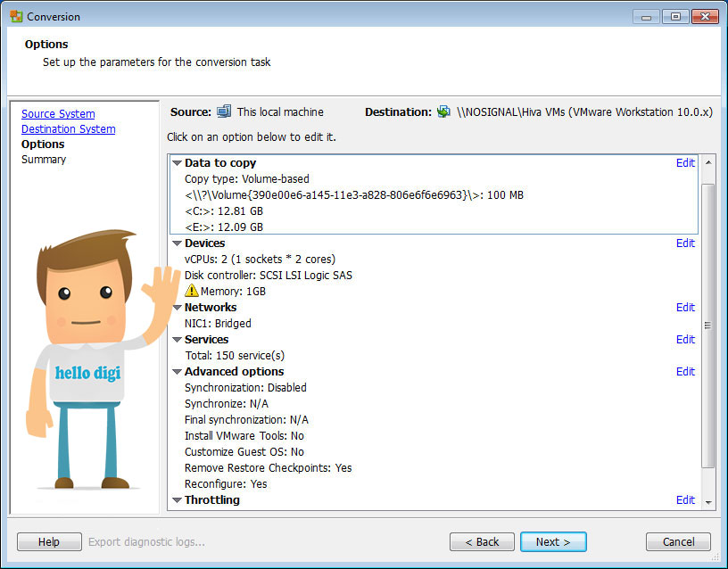728x569 pixels.
Task: Select the NIC1: Bridged row
Action: tap(218, 324)
